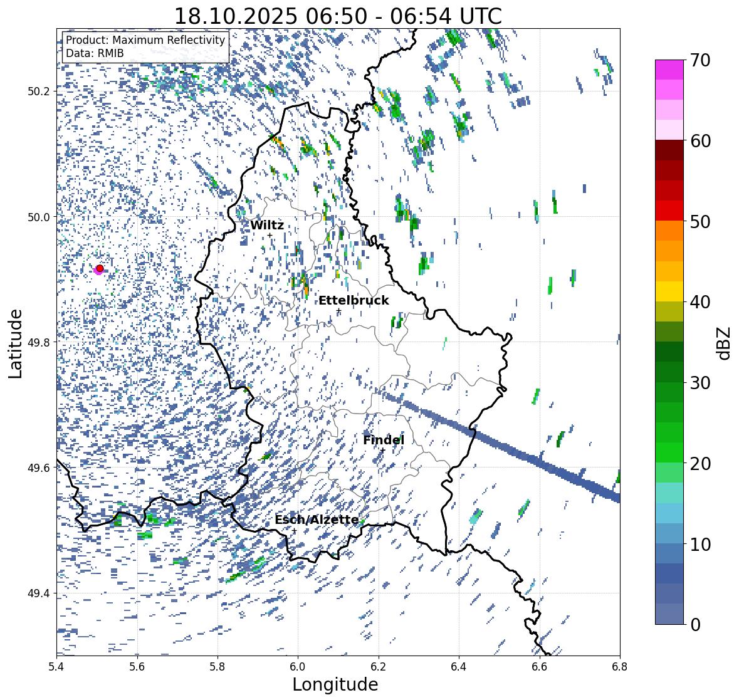Click the yellow 40 dBZ colorbar swatch
Image resolution: width=739 pixels, height=700 pixels.
[x=669, y=291]
